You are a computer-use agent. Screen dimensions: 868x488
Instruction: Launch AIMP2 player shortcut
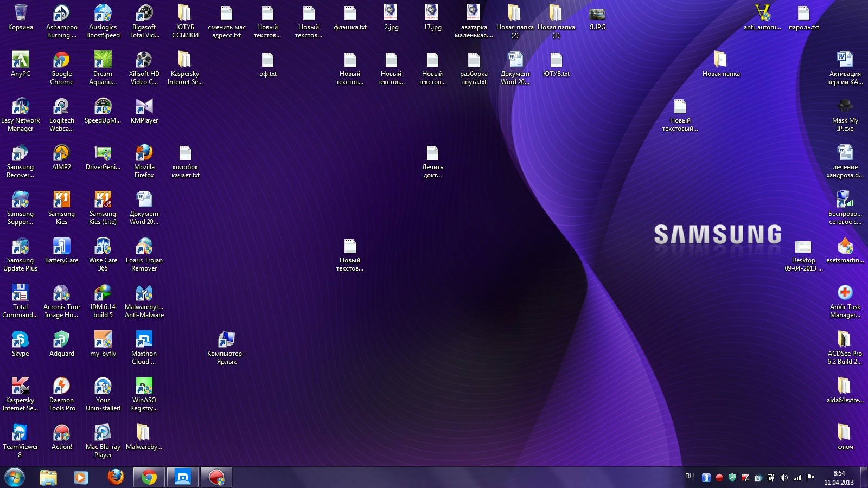coord(62,157)
